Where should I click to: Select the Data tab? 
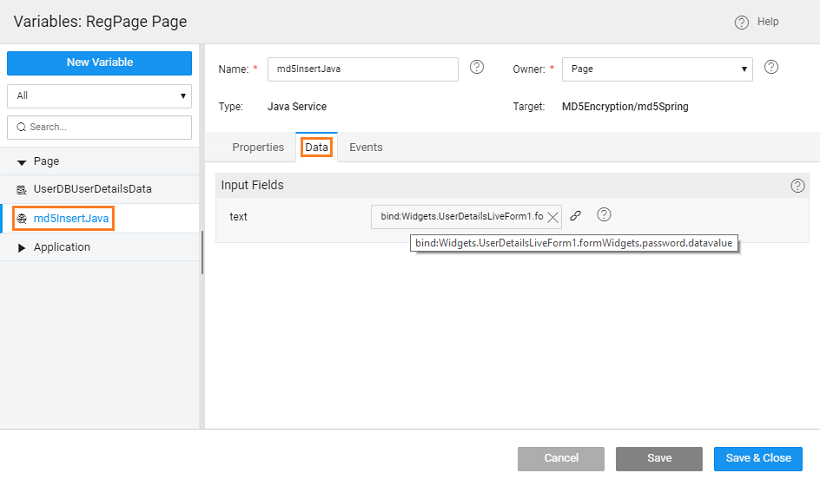pyautogui.click(x=317, y=147)
